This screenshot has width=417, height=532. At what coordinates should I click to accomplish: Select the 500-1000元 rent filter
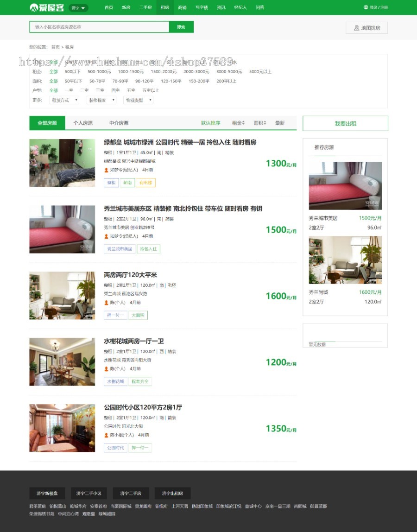point(99,71)
